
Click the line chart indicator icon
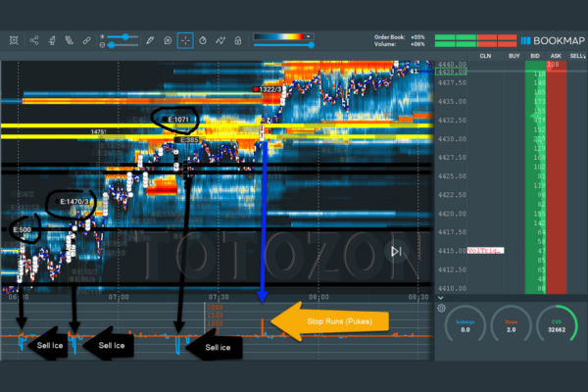pos(220,40)
